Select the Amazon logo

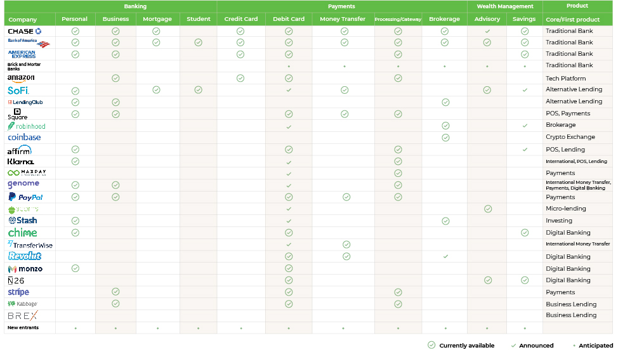pos(21,78)
